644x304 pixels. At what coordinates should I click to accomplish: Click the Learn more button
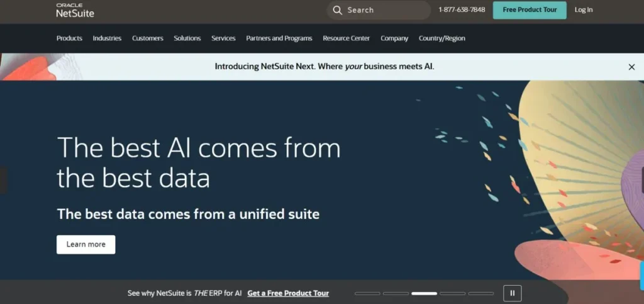click(86, 244)
